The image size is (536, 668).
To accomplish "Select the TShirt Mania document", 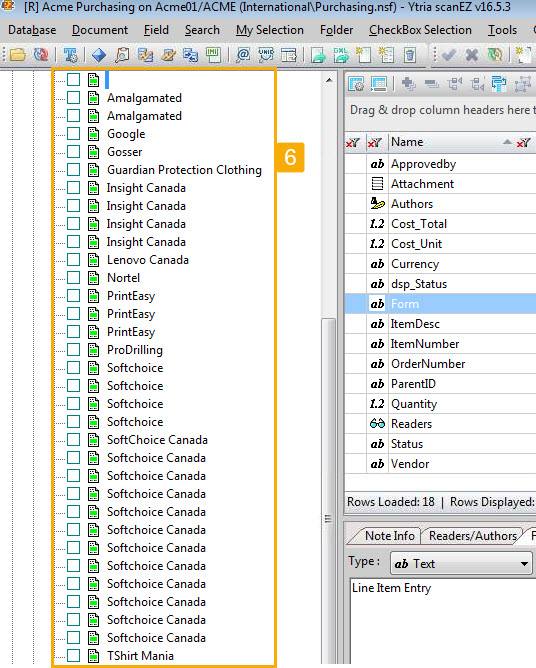I will 140,656.
